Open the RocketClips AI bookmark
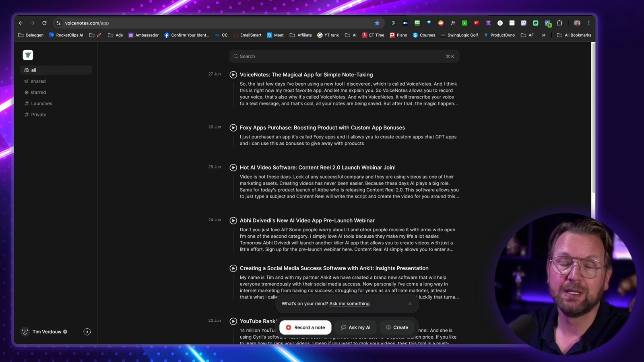 pyautogui.click(x=66, y=35)
